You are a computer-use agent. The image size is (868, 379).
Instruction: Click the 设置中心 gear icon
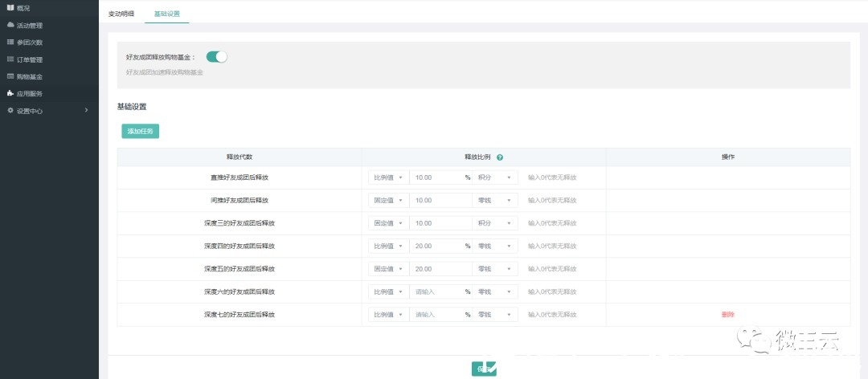(10, 111)
